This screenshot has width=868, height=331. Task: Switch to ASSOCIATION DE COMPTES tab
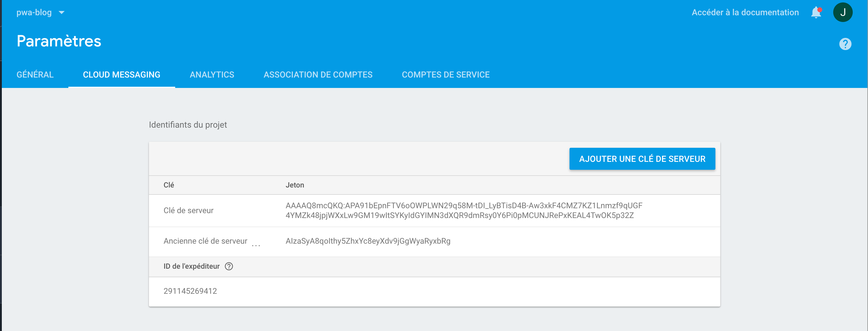pyautogui.click(x=318, y=75)
